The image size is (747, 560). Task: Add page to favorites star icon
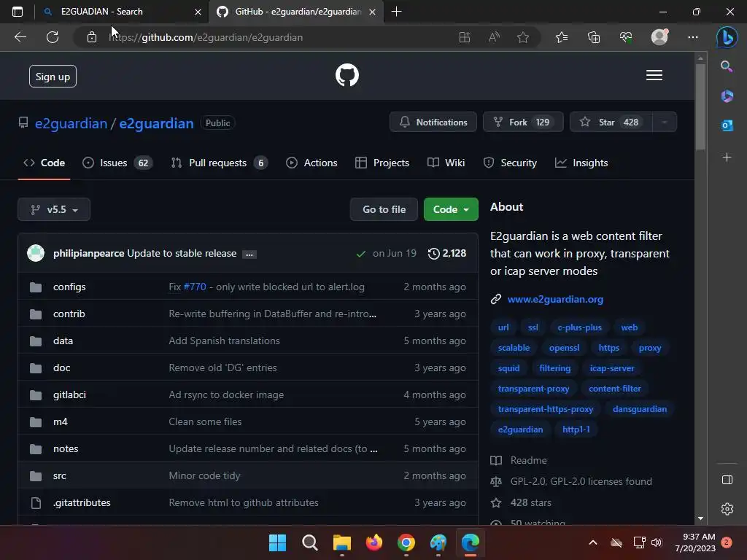tap(523, 37)
